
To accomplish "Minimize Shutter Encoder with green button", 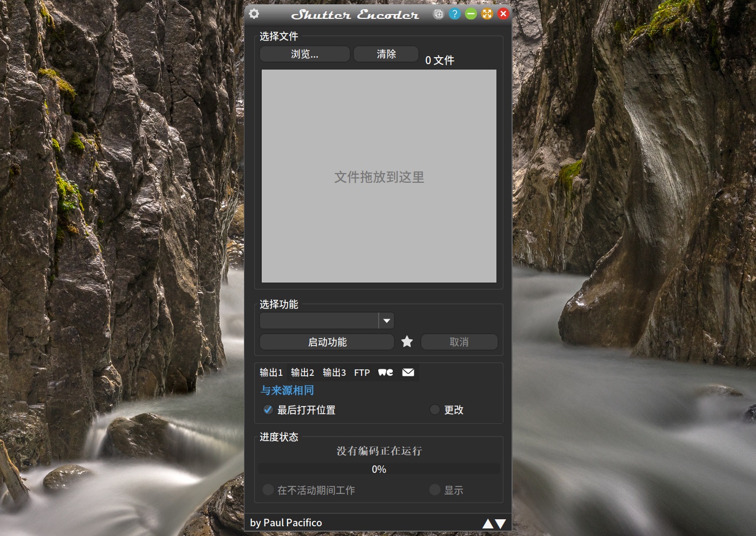I will 471,14.
